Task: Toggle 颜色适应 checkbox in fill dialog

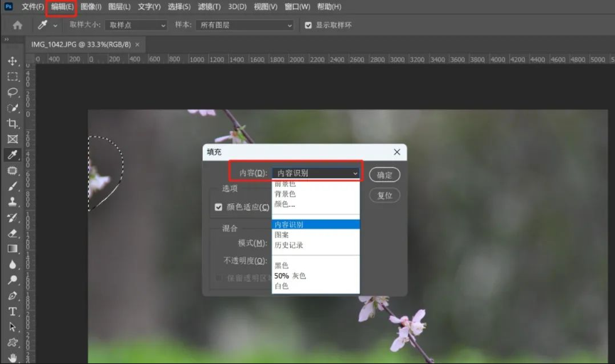Action: [218, 207]
